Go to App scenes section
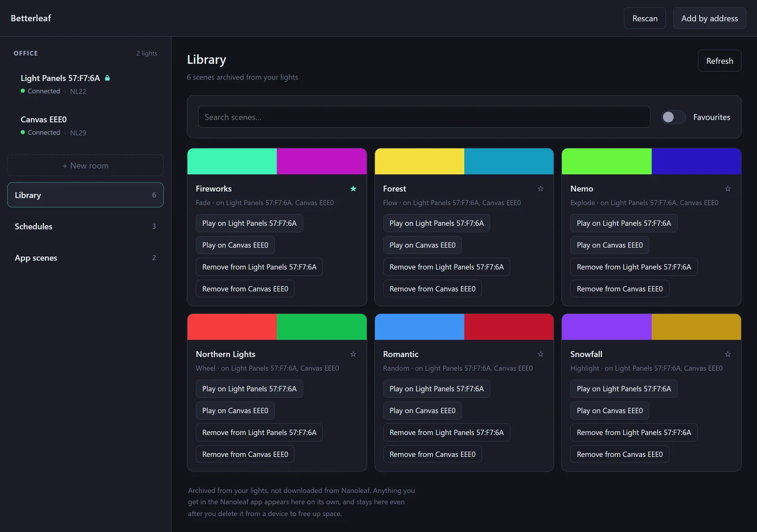Screen dimensions: 757x532 [86, 258]
